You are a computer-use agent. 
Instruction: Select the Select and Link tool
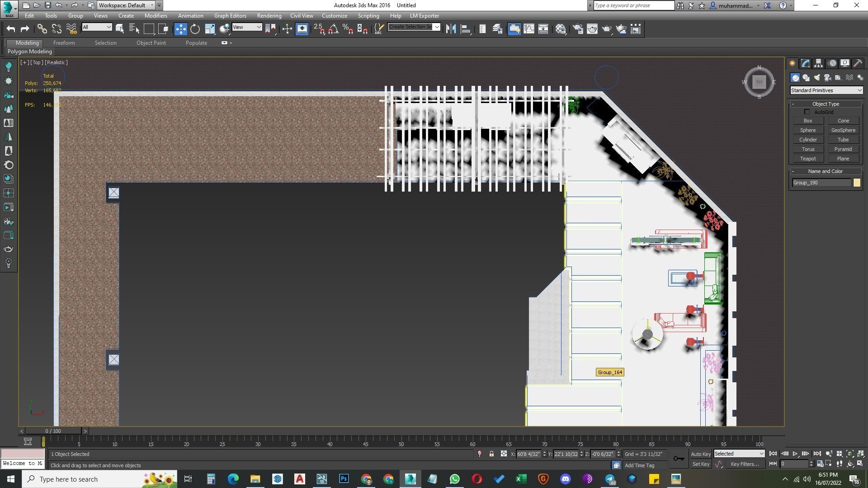point(42,29)
